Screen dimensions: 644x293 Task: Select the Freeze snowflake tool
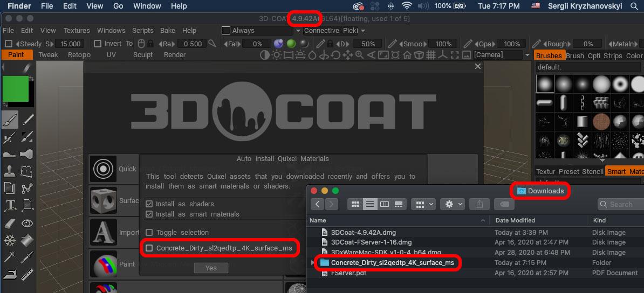pyautogui.click(x=10, y=240)
